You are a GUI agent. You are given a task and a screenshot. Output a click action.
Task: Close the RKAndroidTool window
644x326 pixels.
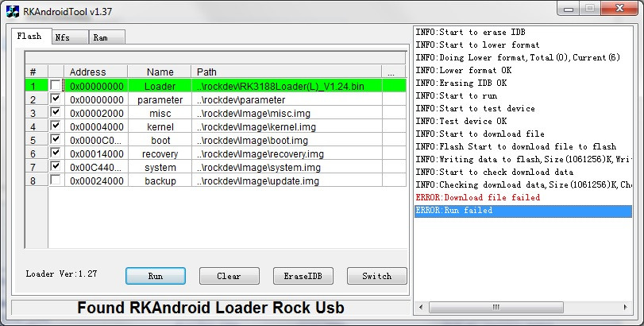(x=619, y=9)
